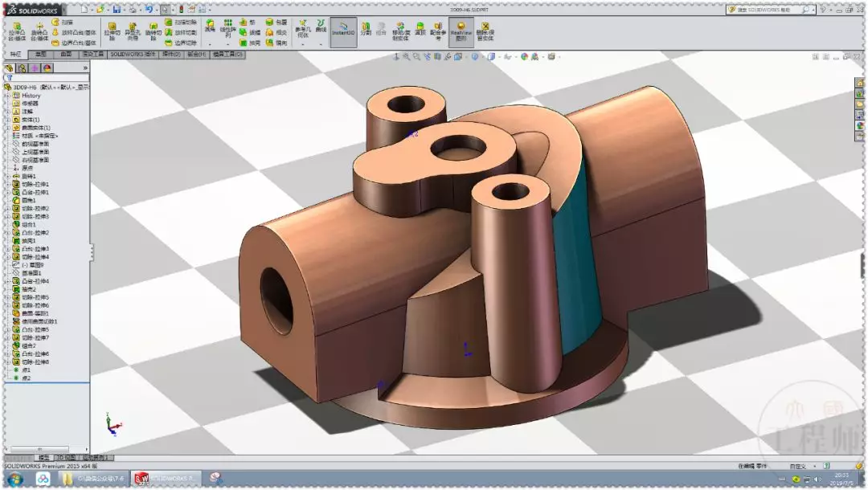The width and height of the screenshot is (868, 490).
Task: Open the dropdown arrow under Fillet
Action: [x=210, y=44]
